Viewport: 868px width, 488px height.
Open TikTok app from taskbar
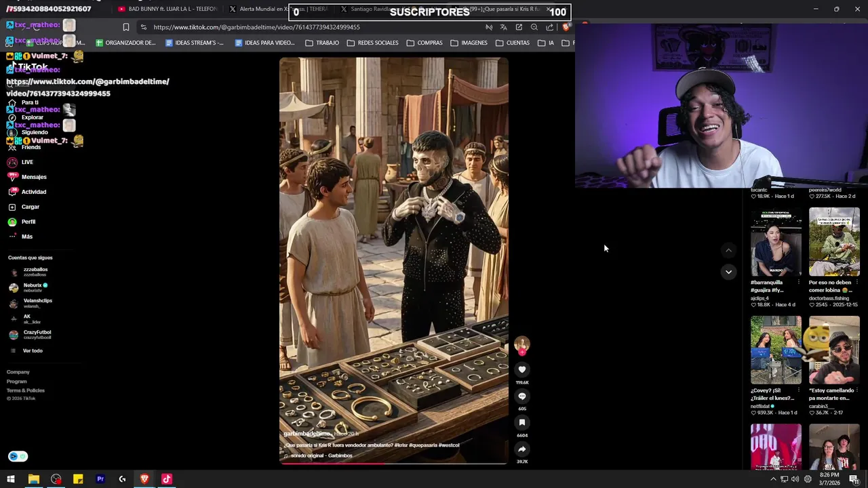tap(167, 479)
